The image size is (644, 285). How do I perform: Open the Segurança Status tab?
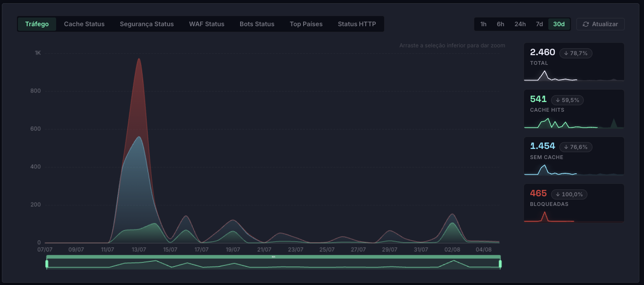[x=147, y=24]
